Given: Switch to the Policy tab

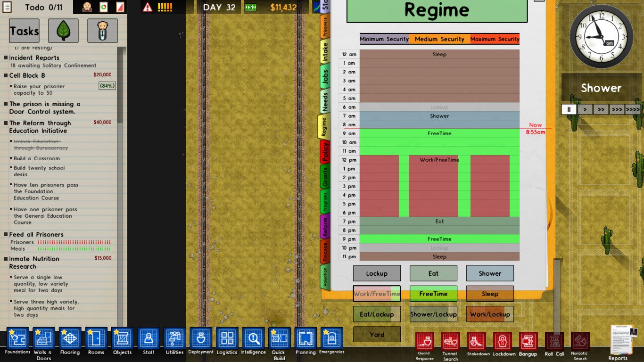Looking at the screenshot, I should pos(325,152).
